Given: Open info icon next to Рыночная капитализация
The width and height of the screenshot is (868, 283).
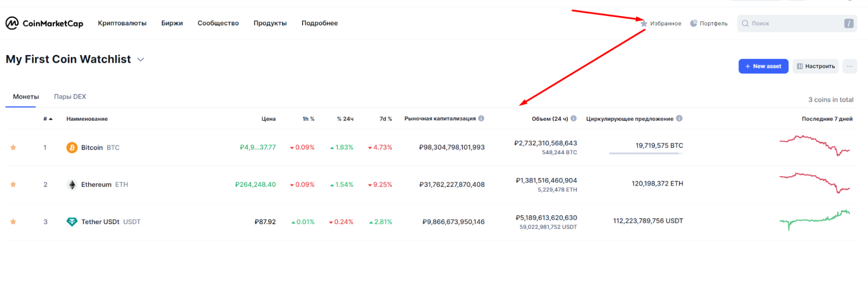Looking at the screenshot, I should 481,118.
